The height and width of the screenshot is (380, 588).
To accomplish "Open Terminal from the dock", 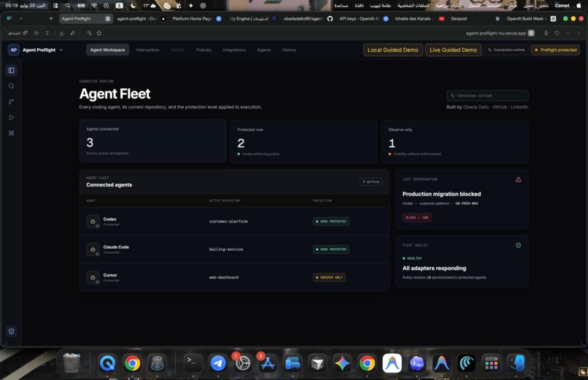I will point(193,363).
